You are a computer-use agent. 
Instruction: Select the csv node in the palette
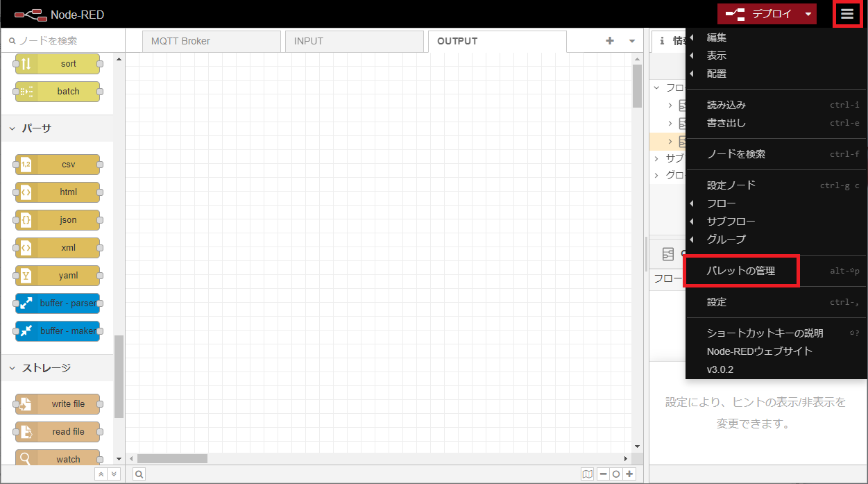(x=58, y=165)
